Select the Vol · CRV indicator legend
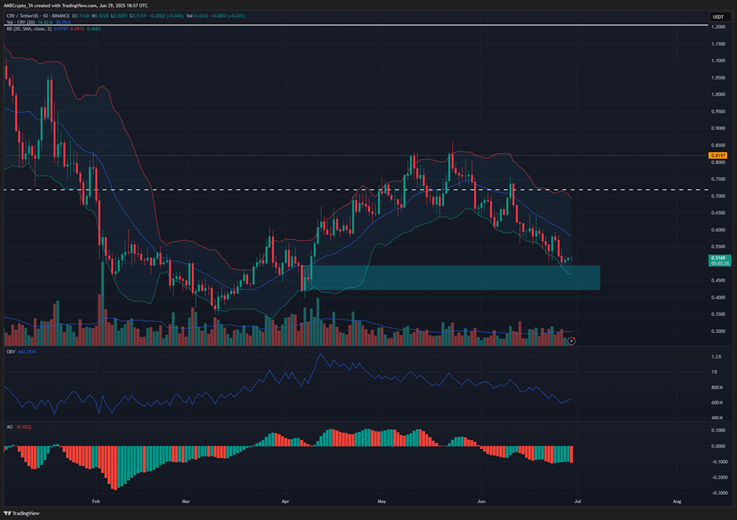This screenshot has width=737, height=520. [x=21, y=22]
